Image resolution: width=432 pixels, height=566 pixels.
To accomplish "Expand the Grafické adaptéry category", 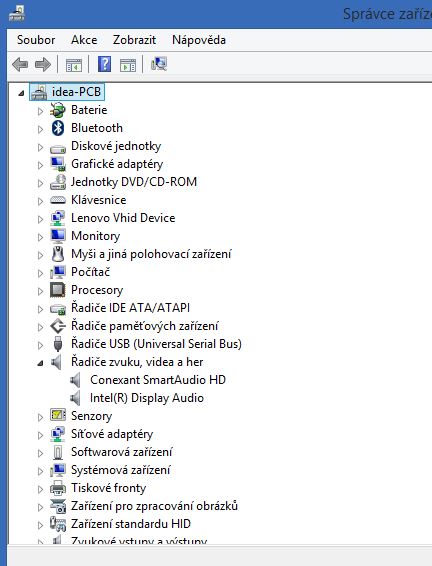I will point(40,165).
